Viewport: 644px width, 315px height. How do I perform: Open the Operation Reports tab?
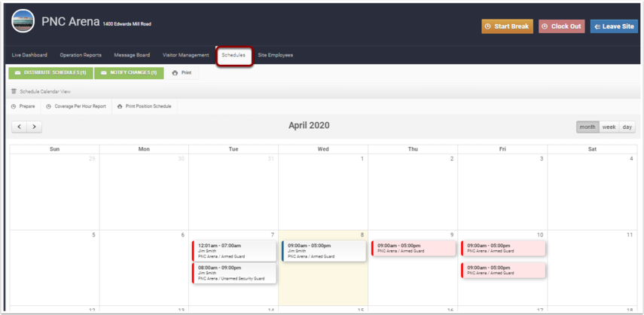pos(81,55)
